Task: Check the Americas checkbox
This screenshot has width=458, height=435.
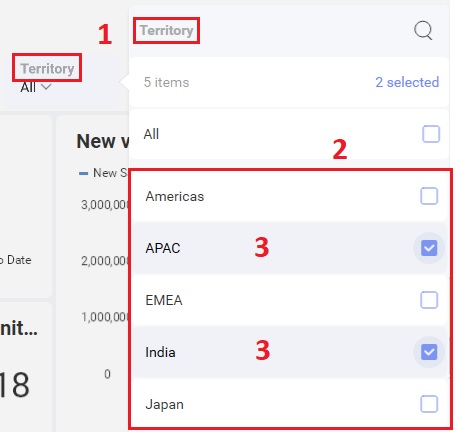Action: click(x=429, y=196)
